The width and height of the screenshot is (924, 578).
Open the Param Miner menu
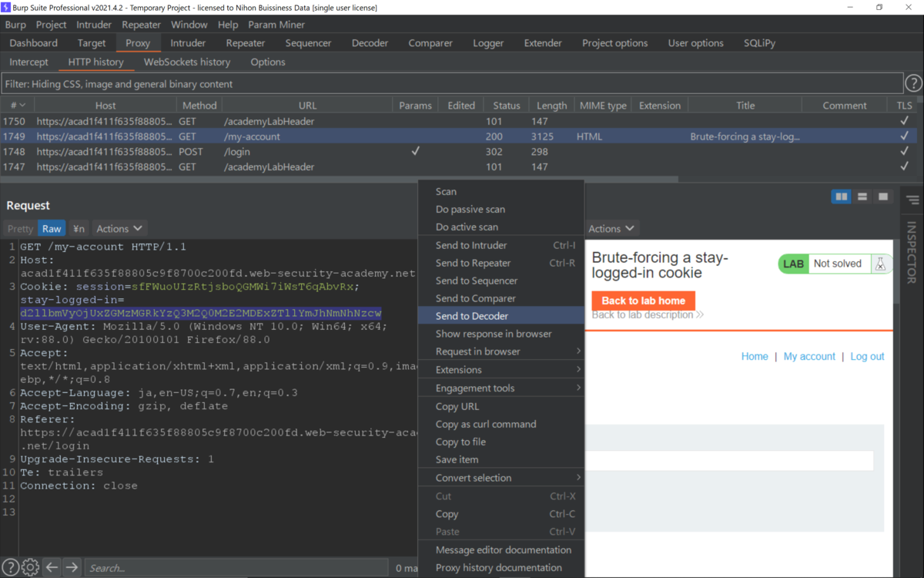pos(276,25)
